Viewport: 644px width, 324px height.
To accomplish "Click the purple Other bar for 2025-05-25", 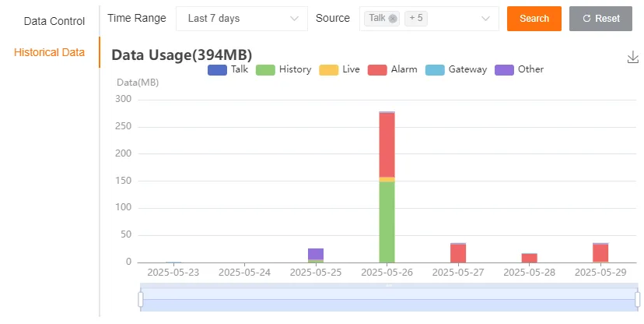I will tap(316, 253).
